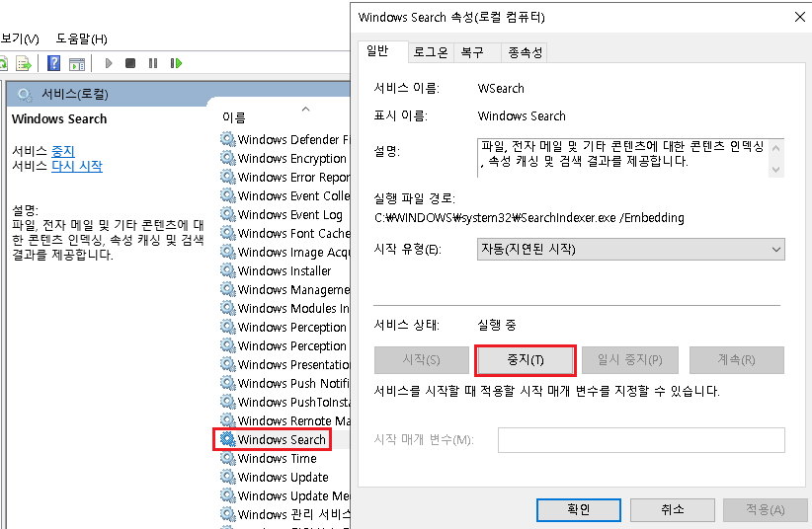This screenshot has width=812, height=529.
Task: Select the WSearch service name text
Action: [x=501, y=89]
